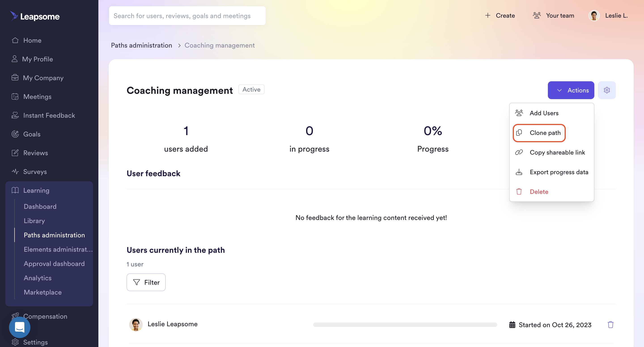Image resolution: width=644 pixels, height=347 pixels.
Task: Go back to Paths administration breadcrumb
Action: coord(141,45)
